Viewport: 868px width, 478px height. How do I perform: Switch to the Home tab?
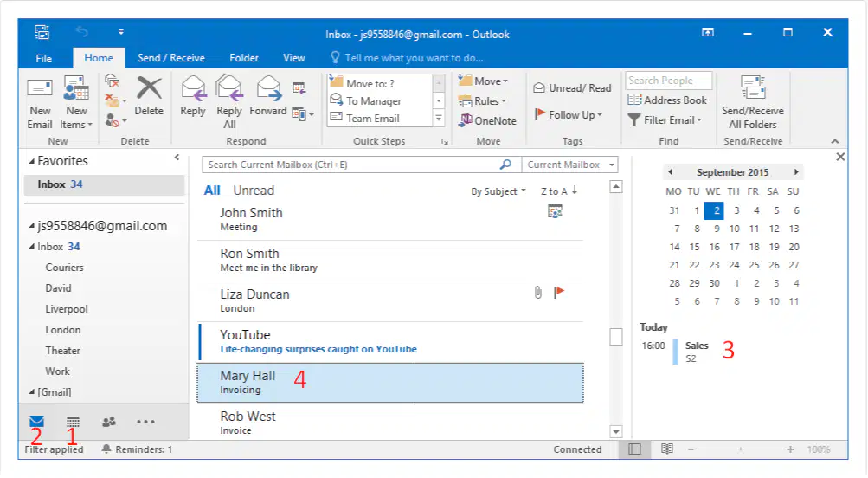(x=99, y=58)
